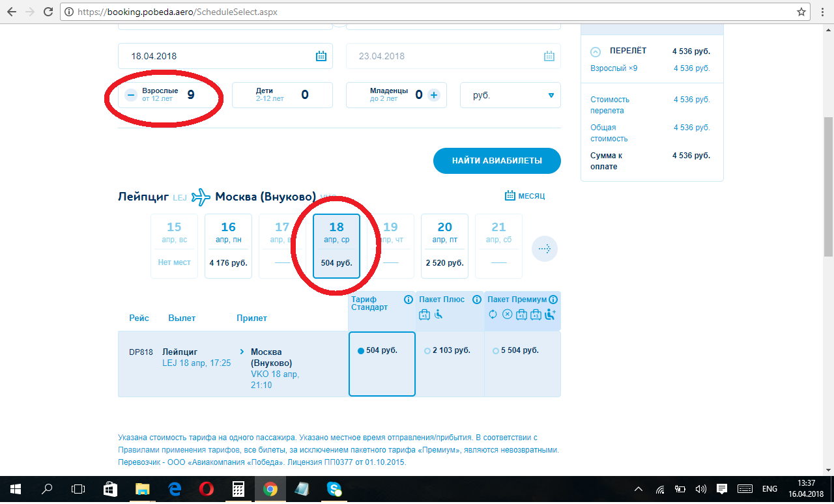This screenshot has height=504, width=834.
Task: Click the LEJ 18 апр, 17:25 departure time
Action: point(197,363)
